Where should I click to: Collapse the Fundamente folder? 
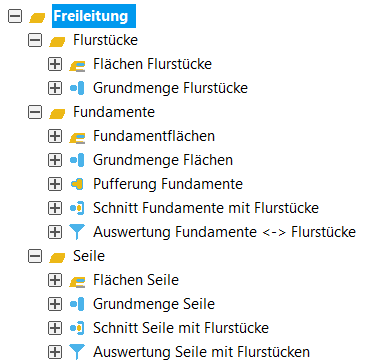(x=35, y=112)
